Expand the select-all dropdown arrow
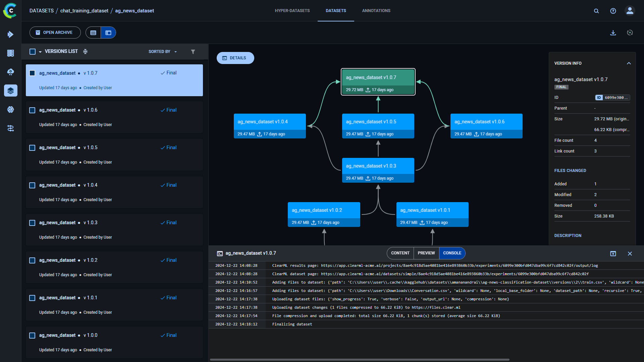Screen dimensions: 644x362 [40, 52]
